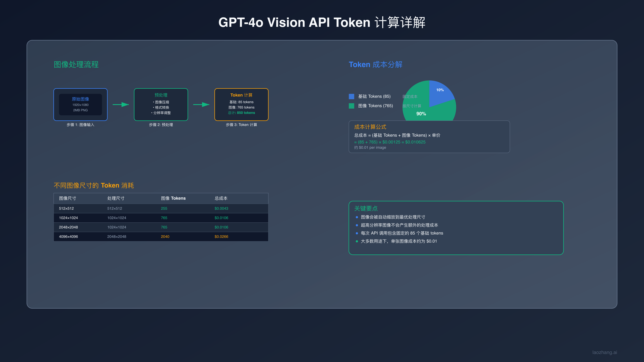644x362 pixels.
Task: Click 2048×2048 processed size in 4096 row
Action: click(x=116, y=237)
